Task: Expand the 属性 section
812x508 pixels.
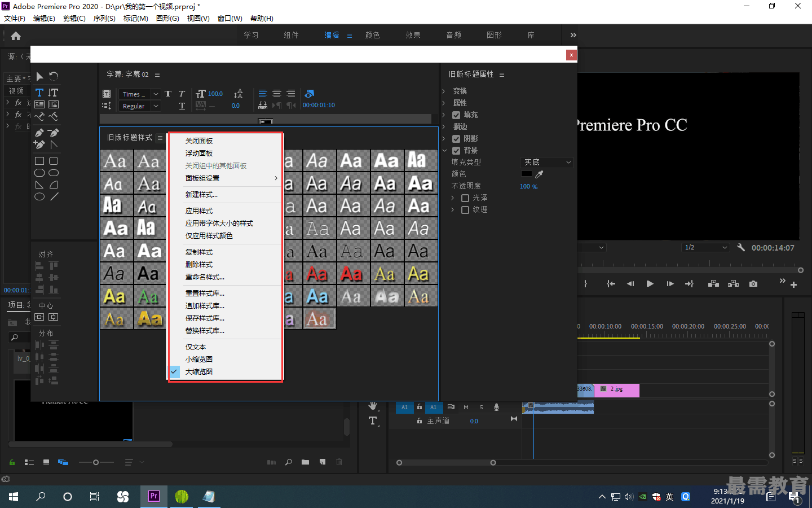Action: [x=444, y=103]
